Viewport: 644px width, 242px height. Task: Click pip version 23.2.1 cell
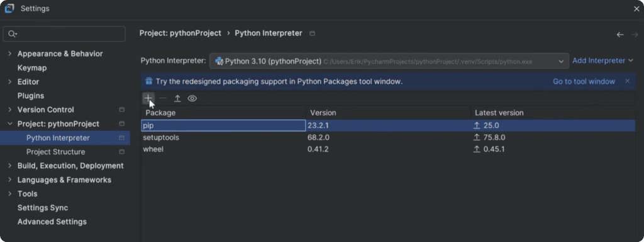(x=388, y=126)
